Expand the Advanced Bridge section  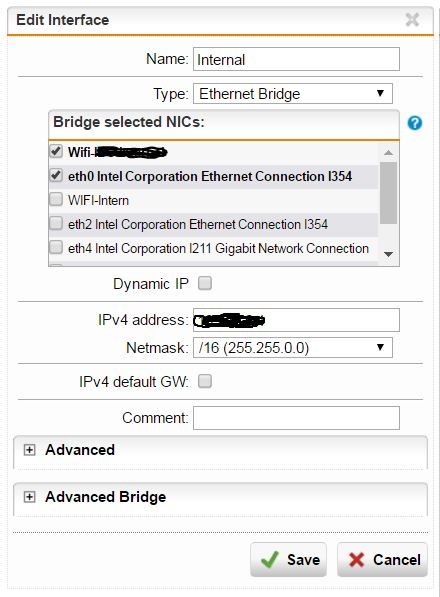[105, 497]
